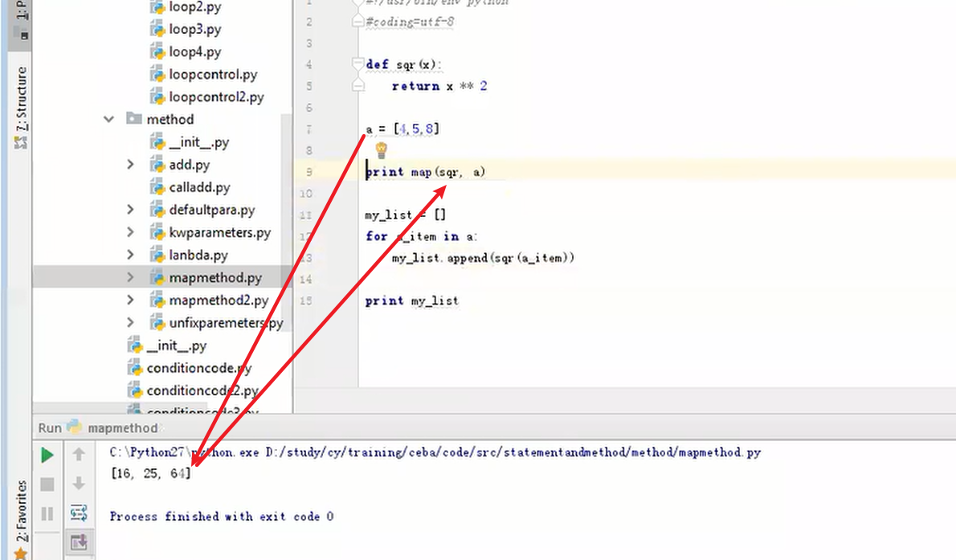956x560 pixels.
Task: Click the Pause output button
Action: coord(47,513)
